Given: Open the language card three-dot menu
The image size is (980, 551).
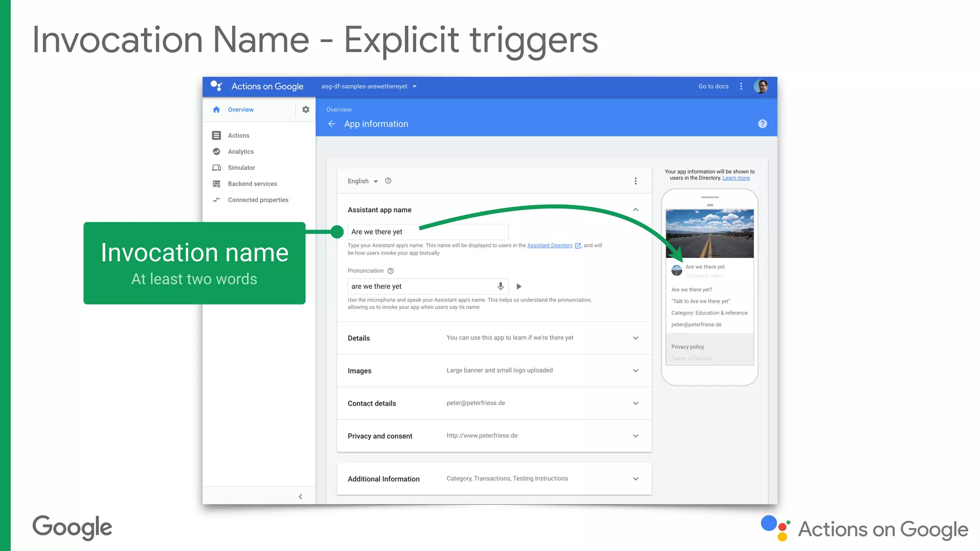Looking at the screenshot, I should click(x=635, y=181).
